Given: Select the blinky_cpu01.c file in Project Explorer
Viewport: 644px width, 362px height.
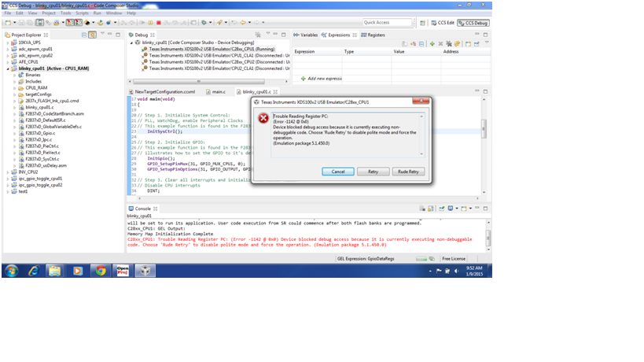Looking at the screenshot, I should (x=39, y=107).
